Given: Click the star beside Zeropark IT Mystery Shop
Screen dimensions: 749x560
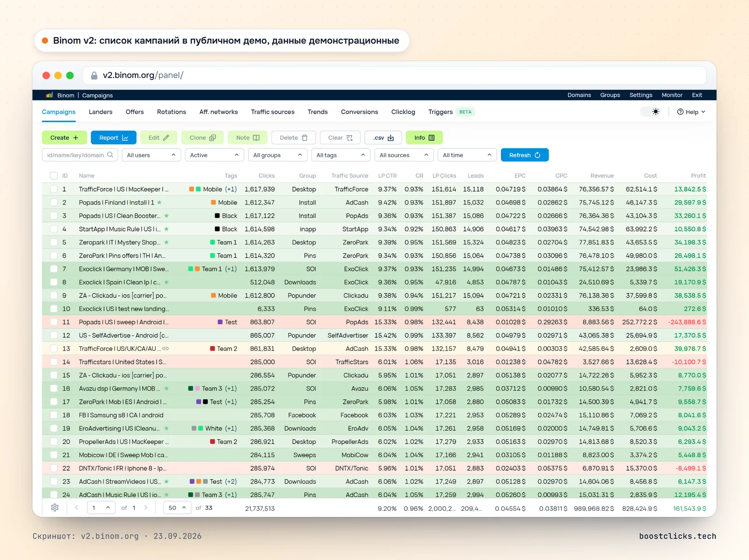Looking at the screenshot, I should 167,242.
